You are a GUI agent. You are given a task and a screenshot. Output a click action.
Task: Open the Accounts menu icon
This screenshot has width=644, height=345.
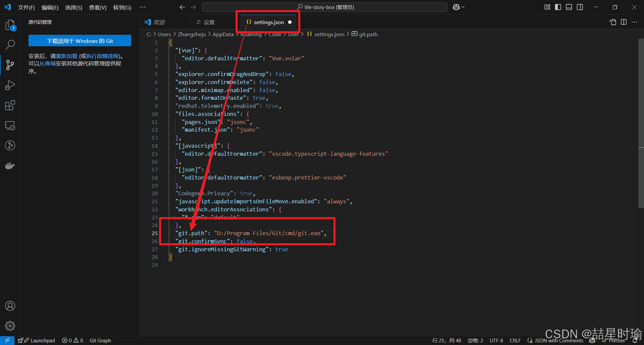tap(10, 306)
